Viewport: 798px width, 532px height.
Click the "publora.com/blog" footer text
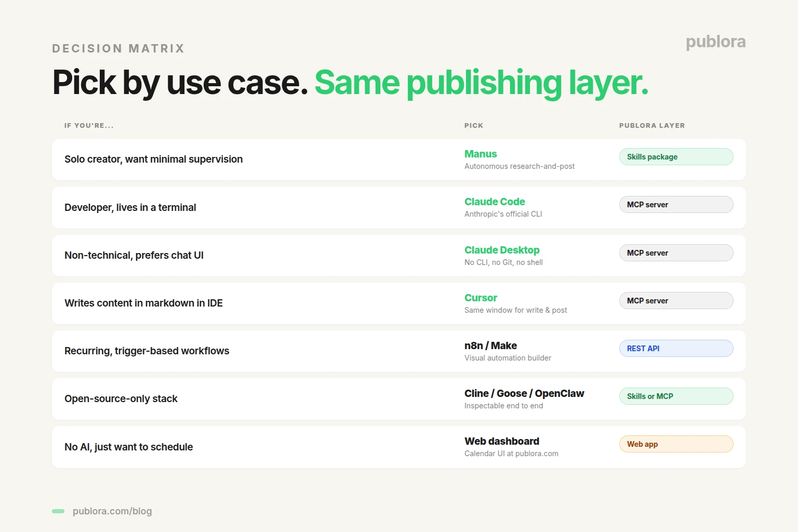point(112,511)
